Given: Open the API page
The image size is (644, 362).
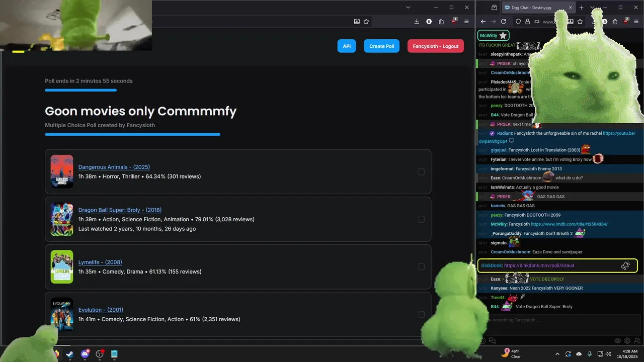Looking at the screenshot, I should 347,46.
